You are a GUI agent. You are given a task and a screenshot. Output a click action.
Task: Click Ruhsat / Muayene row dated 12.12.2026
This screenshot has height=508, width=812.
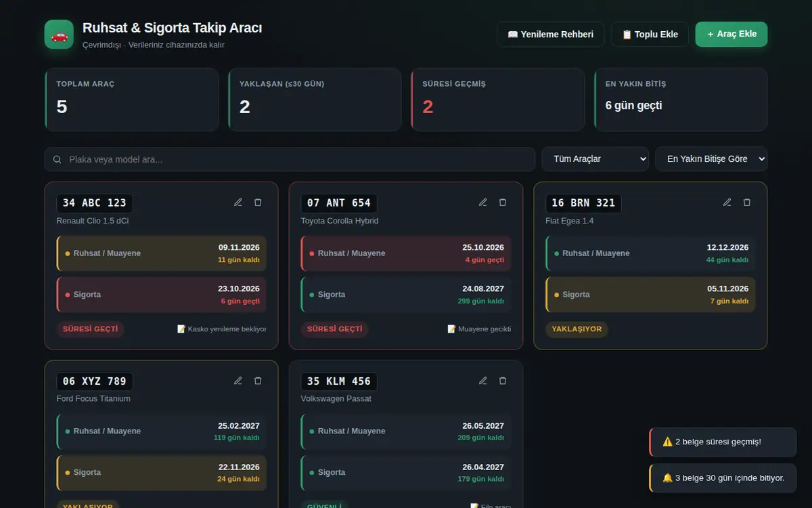click(x=650, y=253)
